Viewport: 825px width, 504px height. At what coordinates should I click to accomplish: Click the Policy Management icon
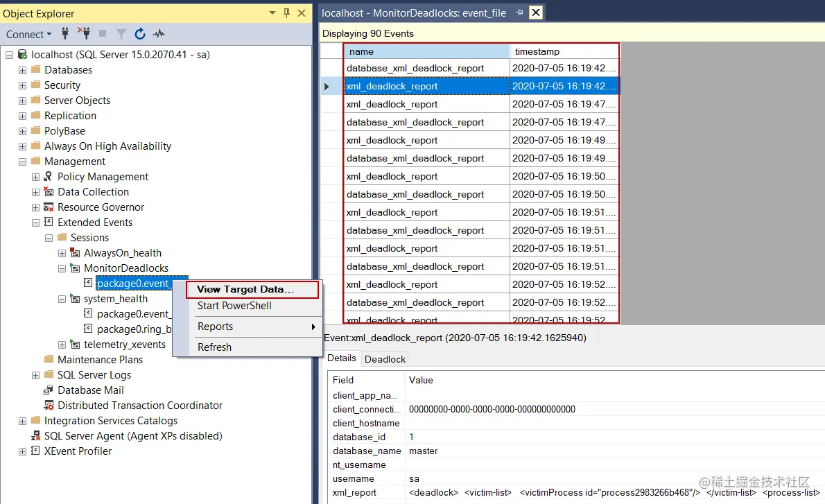click(x=49, y=176)
